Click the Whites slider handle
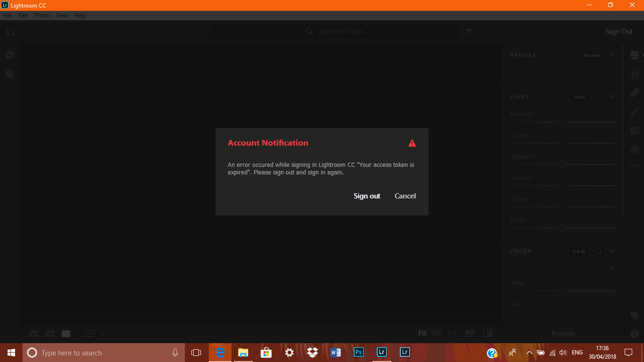This screenshot has width=644, height=362. 562,207
